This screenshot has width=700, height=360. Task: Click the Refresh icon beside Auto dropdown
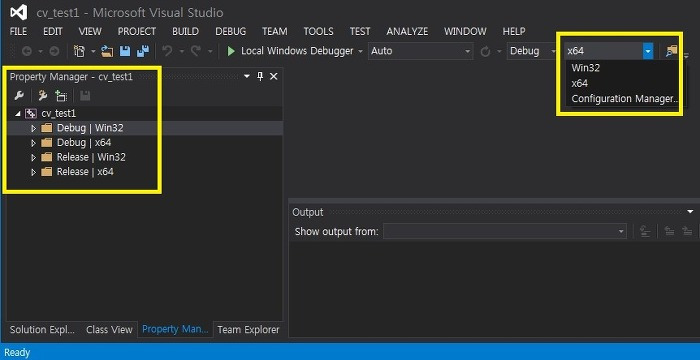click(x=485, y=52)
